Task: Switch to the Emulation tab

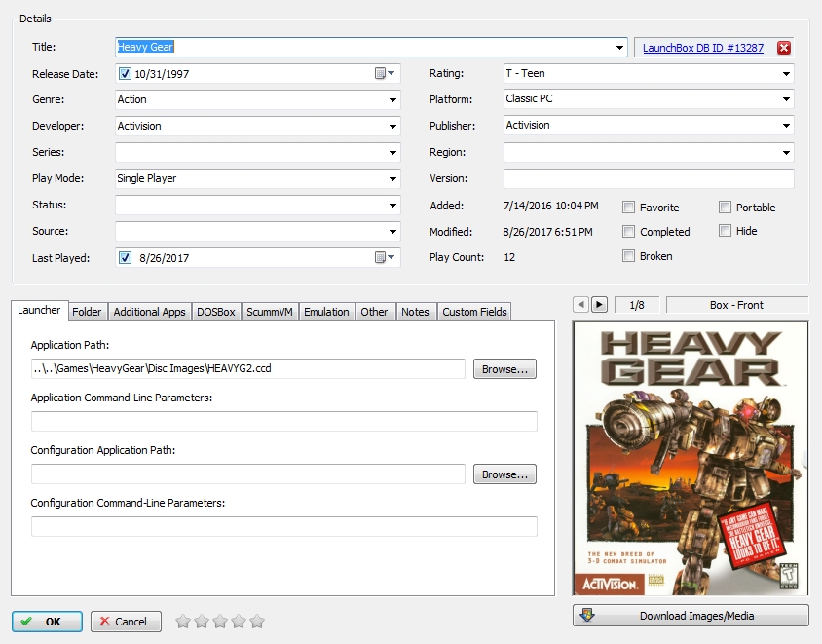Action: (326, 312)
